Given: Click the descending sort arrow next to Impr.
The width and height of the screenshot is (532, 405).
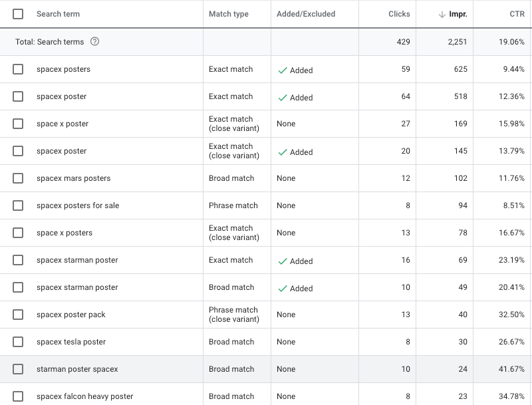Looking at the screenshot, I should 442,14.
